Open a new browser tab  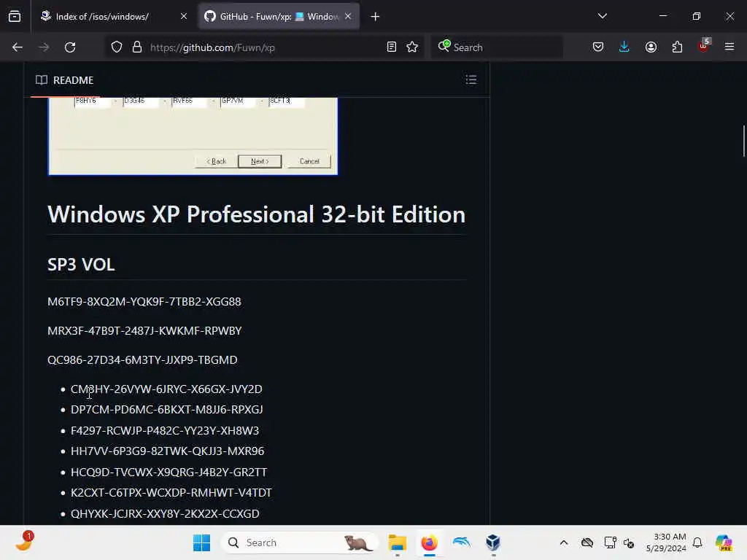point(376,17)
